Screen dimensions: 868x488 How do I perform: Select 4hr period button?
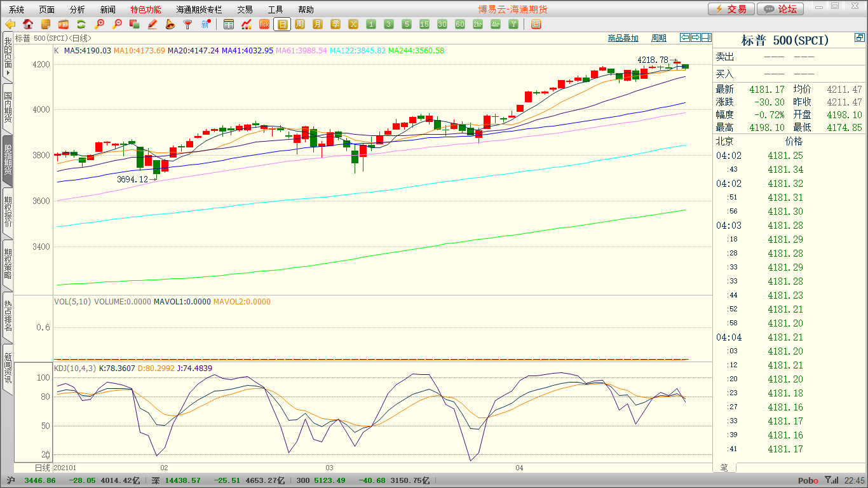click(x=496, y=24)
